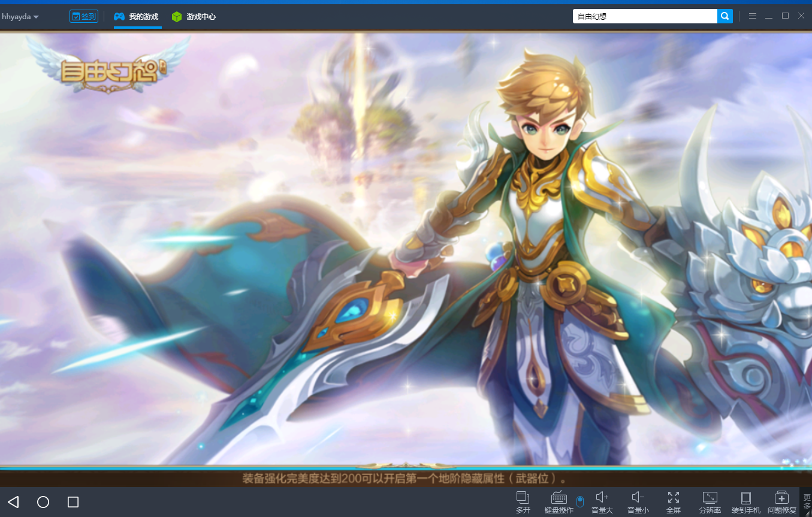Focus the search field containing 自由幻想

(x=645, y=16)
